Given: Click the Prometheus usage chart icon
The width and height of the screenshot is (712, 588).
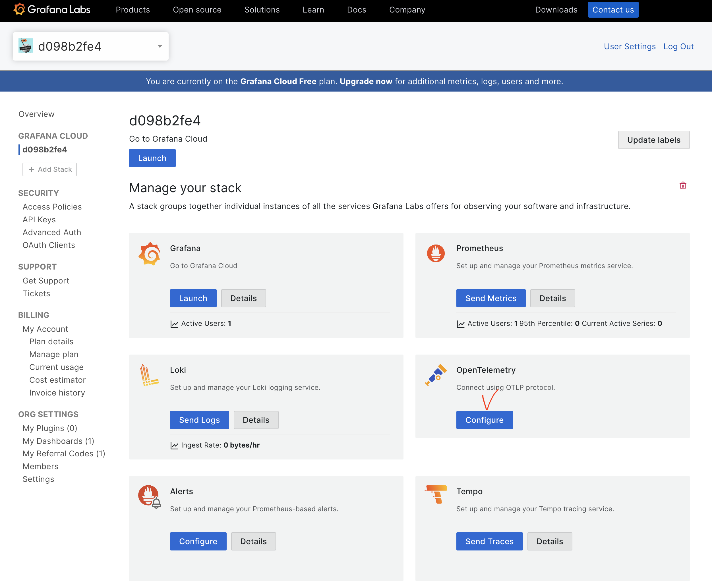Looking at the screenshot, I should [x=460, y=324].
